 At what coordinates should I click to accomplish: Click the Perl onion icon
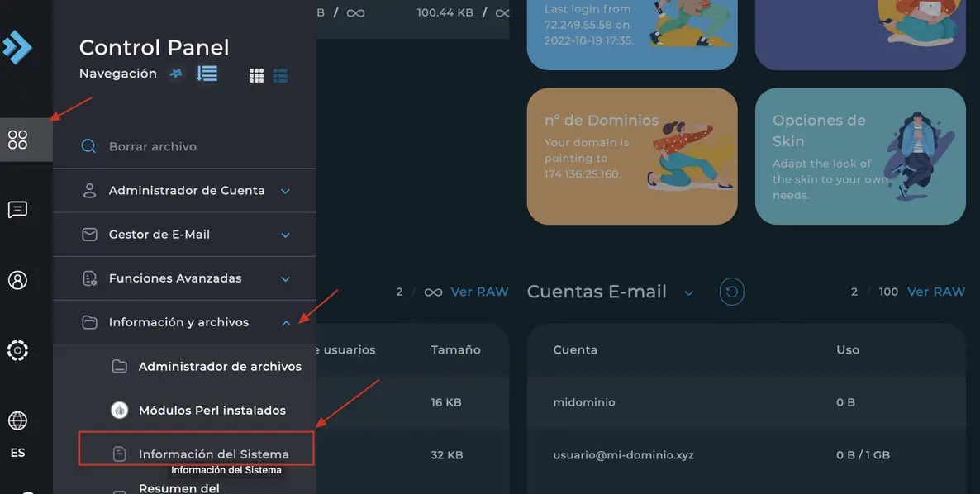(x=119, y=411)
